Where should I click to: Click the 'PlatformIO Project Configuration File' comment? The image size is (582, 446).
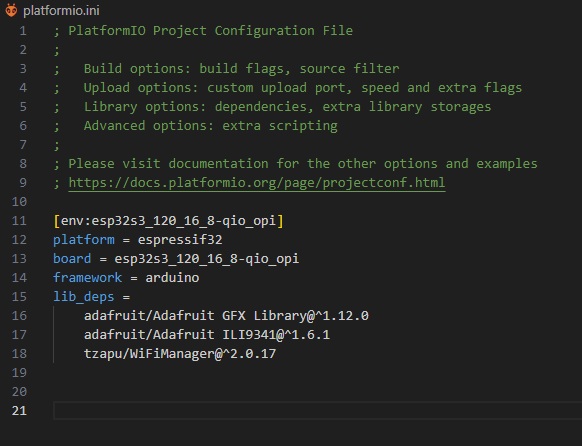point(210,30)
